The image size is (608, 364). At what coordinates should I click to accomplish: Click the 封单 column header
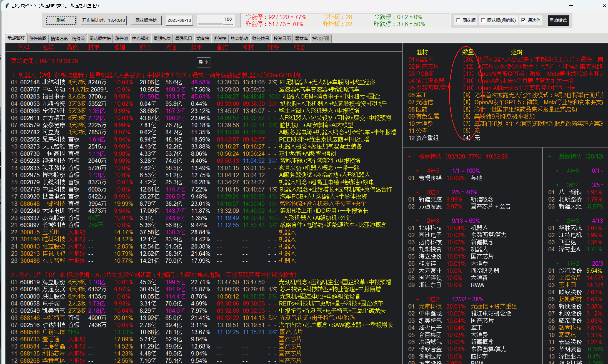[94, 47]
